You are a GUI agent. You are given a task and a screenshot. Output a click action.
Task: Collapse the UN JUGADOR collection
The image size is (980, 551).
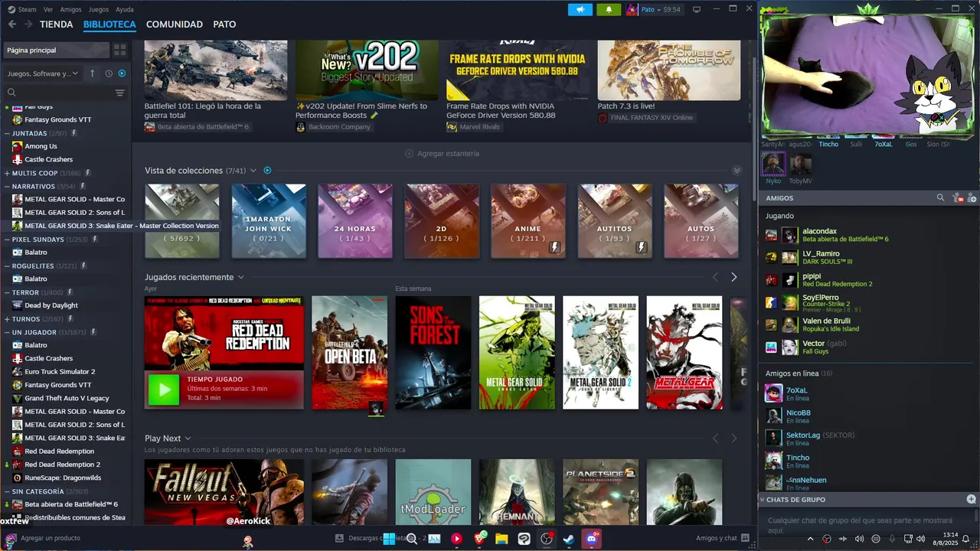[7, 332]
